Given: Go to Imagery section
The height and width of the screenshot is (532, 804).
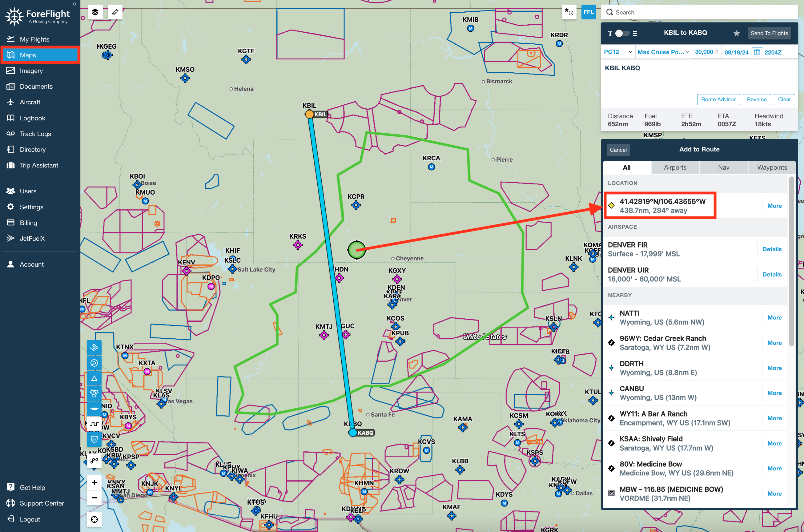Looking at the screenshot, I should (40, 71).
